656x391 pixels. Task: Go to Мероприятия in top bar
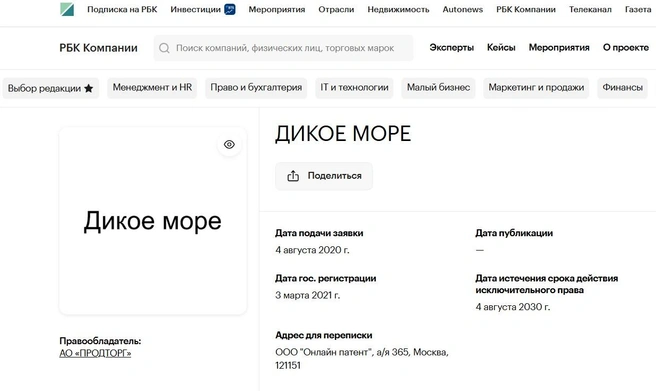[277, 9]
